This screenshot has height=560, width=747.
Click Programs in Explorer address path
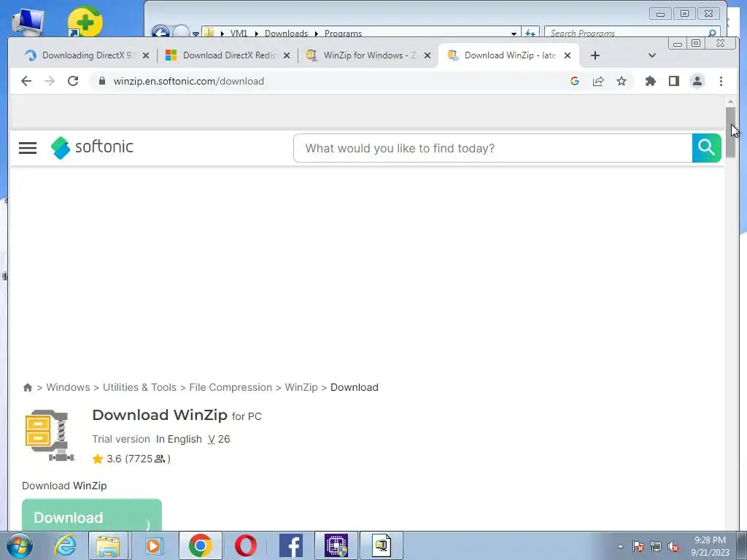pyautogui.click(x=343, y=34)
